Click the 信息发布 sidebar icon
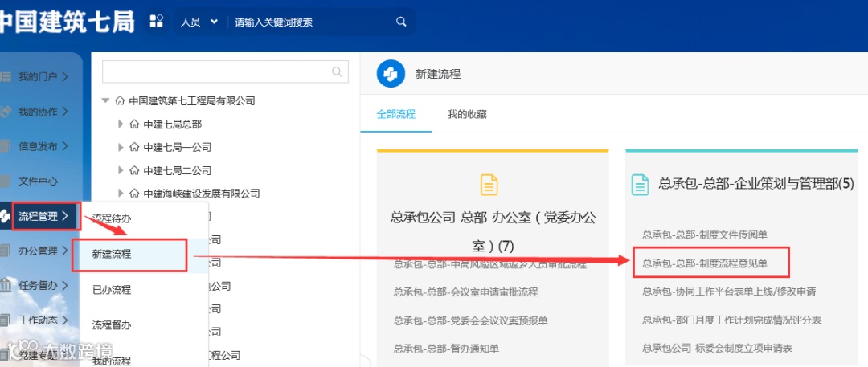Viewport: 868px width, 367px height. [x=5, y=146]
